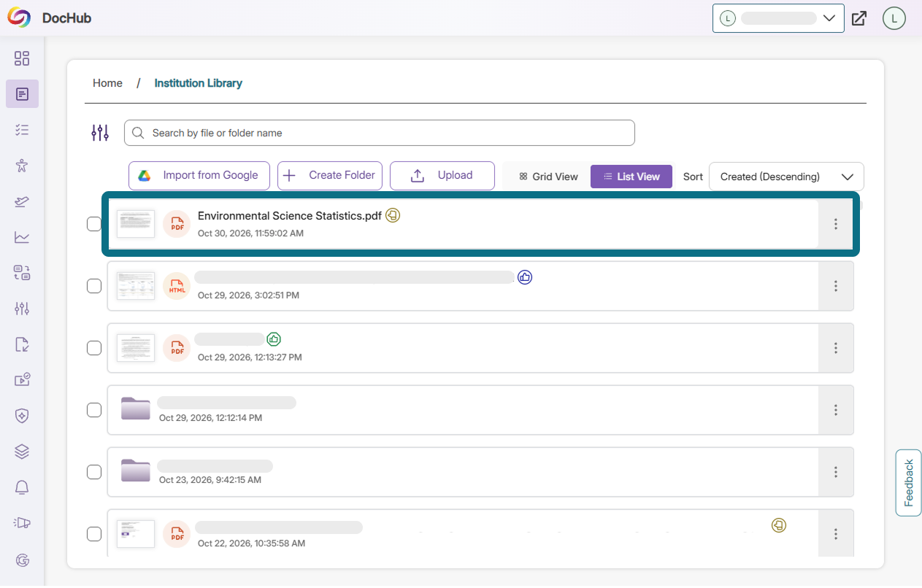Open the Feedback side tab

[x=909, y=482]
